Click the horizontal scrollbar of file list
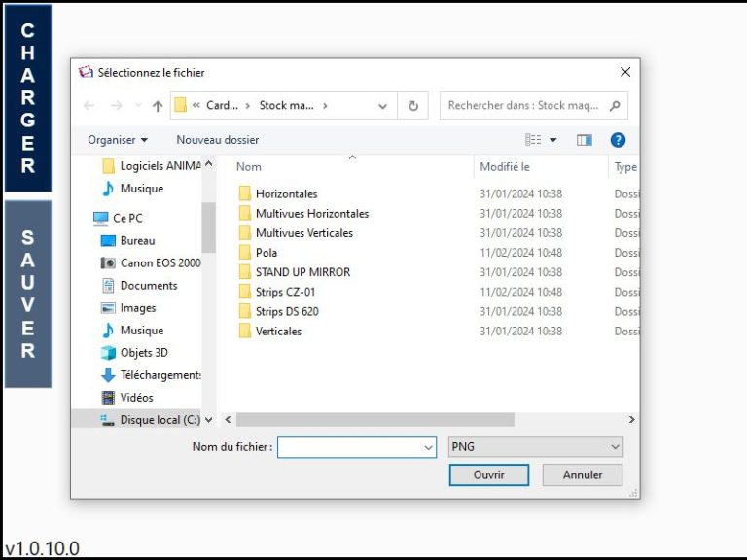 tap(374, 420)
